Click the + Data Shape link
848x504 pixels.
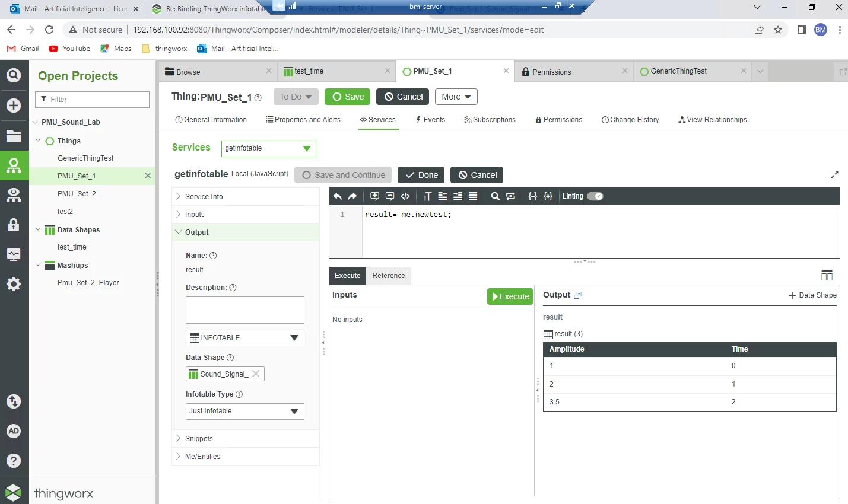(812, 295)
